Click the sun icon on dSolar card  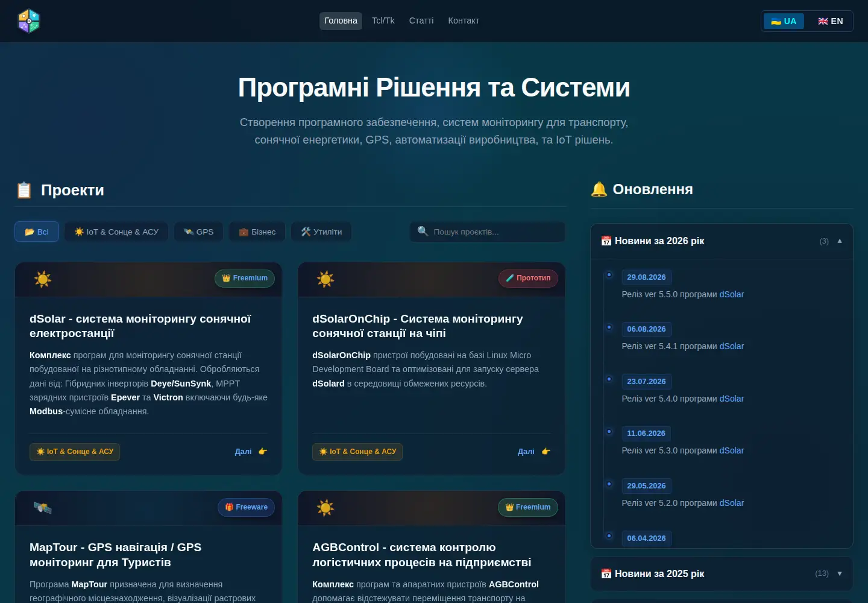click(x=42, y=279)
